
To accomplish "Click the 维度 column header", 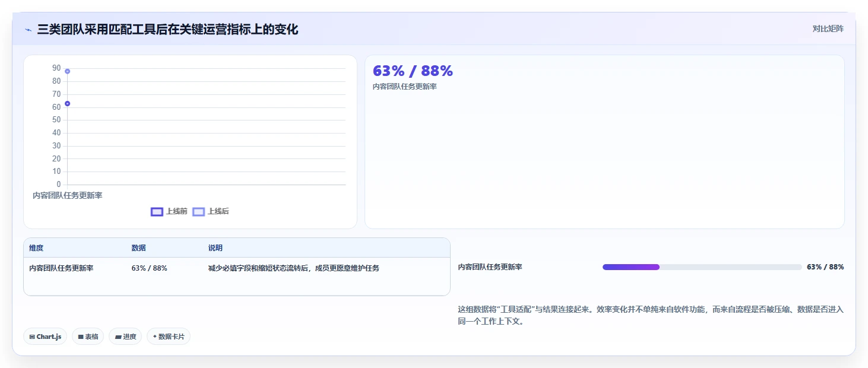I will click(36, 248).
